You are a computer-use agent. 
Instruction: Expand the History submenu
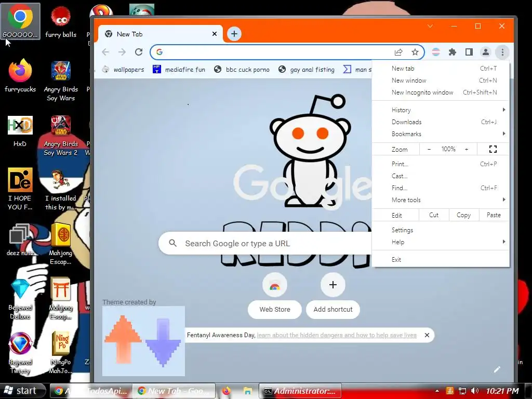(x=441, y=110)
